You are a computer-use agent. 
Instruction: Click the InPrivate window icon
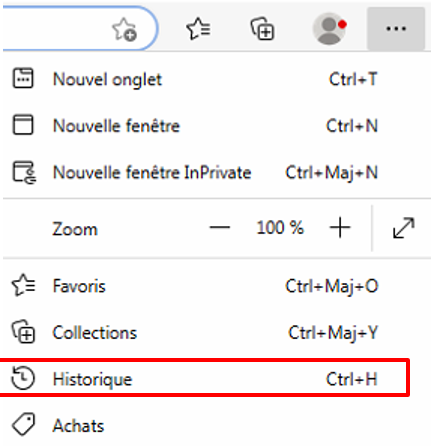[24, 172]
